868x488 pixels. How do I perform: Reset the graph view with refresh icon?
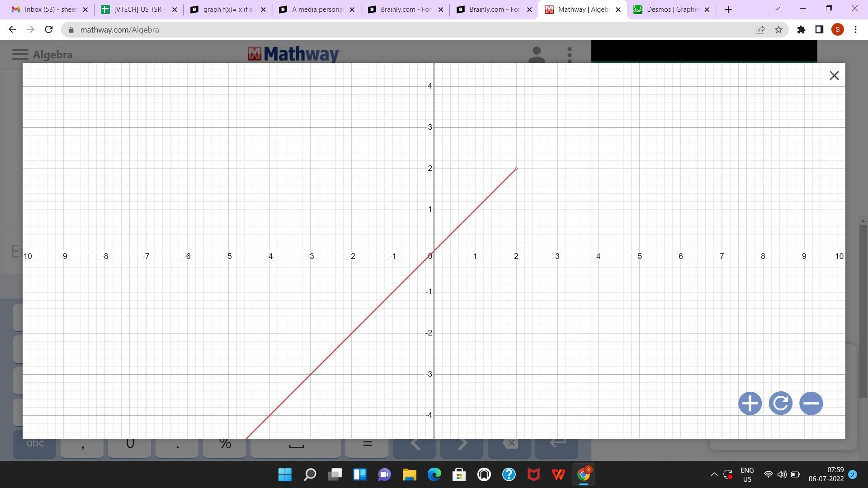pos(780,404)
